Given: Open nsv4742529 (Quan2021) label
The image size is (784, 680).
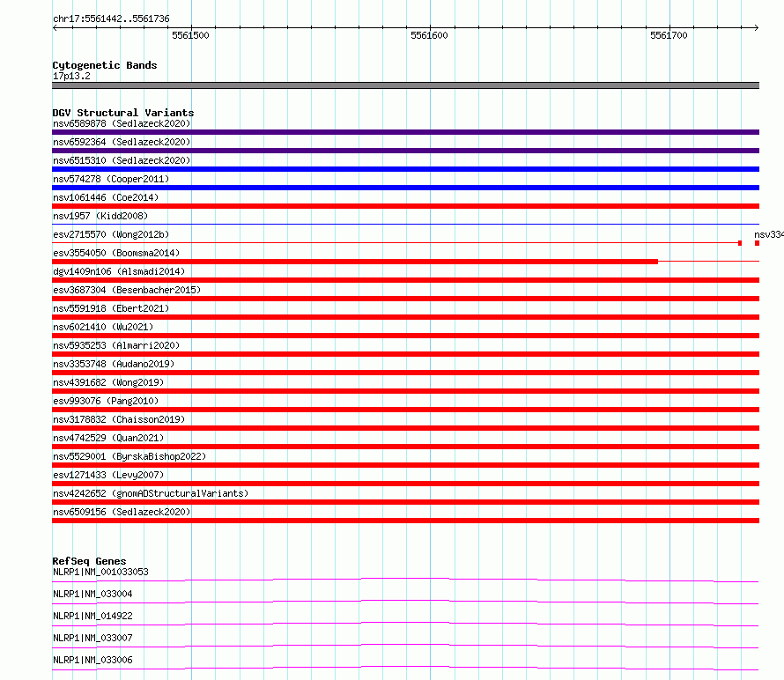Looking at the screenshot, I should 108,438.
